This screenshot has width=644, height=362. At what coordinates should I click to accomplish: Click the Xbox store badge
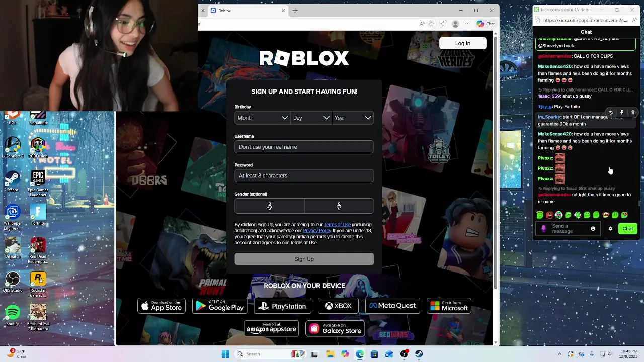pyautogui.click(x=338, y=306)
